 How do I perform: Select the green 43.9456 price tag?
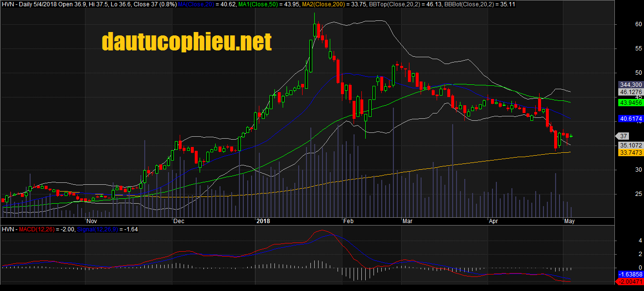pyautogui.click(x=630, y=103)
